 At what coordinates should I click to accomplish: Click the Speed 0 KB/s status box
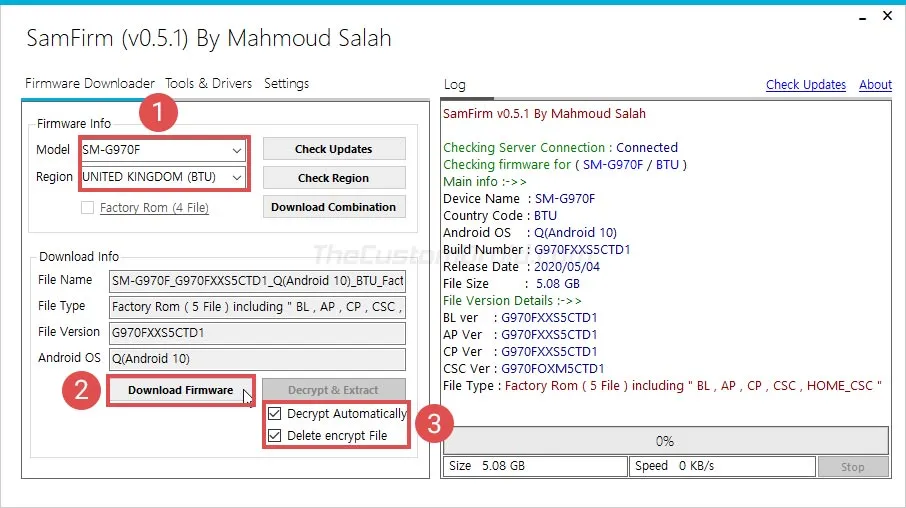point(722,466)
